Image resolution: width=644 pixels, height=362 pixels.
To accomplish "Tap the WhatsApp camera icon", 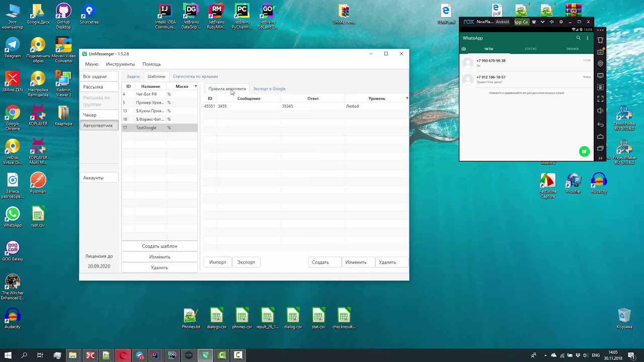I will pyautogui.click(x=464, y=49).
